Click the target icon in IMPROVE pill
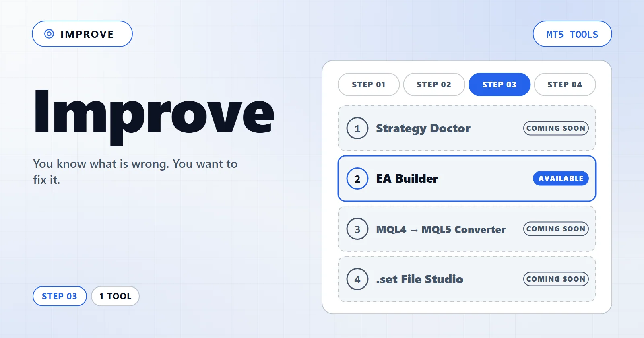 click(49, 34)
